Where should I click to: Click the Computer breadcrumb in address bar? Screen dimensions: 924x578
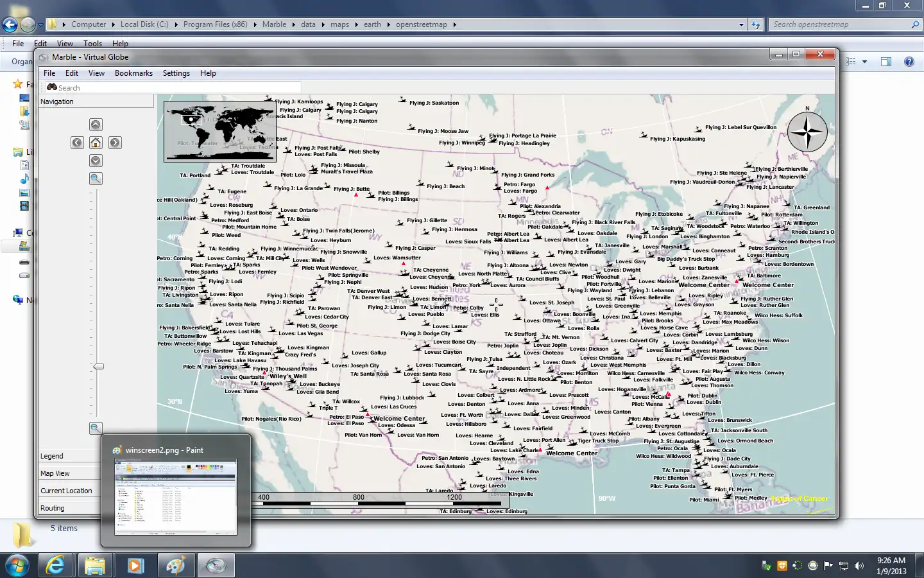(x=89, y=24)
